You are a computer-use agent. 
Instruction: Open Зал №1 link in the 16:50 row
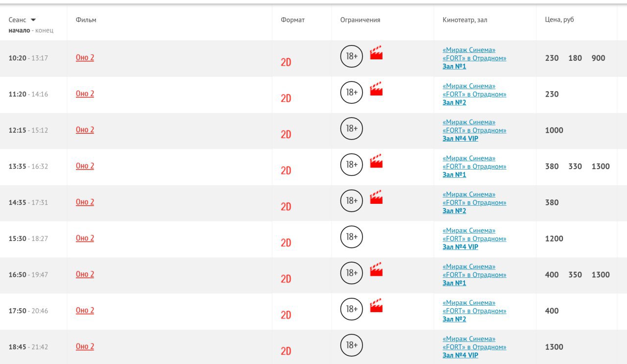[455, 283]
